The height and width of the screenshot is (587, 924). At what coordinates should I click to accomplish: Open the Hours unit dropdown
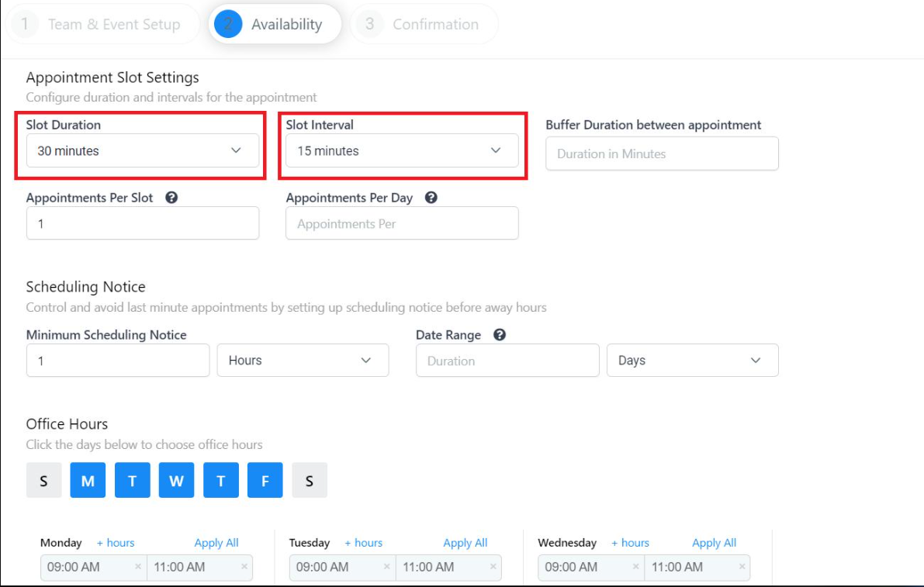click(x=303, y=361)
